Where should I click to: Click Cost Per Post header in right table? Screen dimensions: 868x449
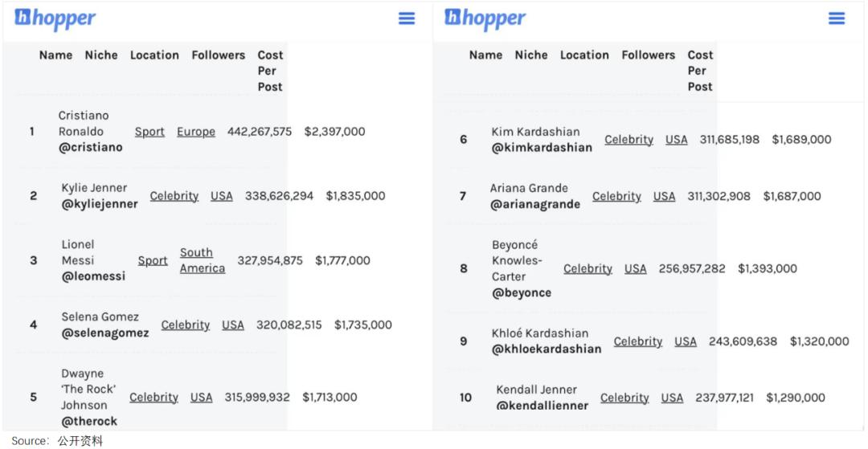[700, 70]
